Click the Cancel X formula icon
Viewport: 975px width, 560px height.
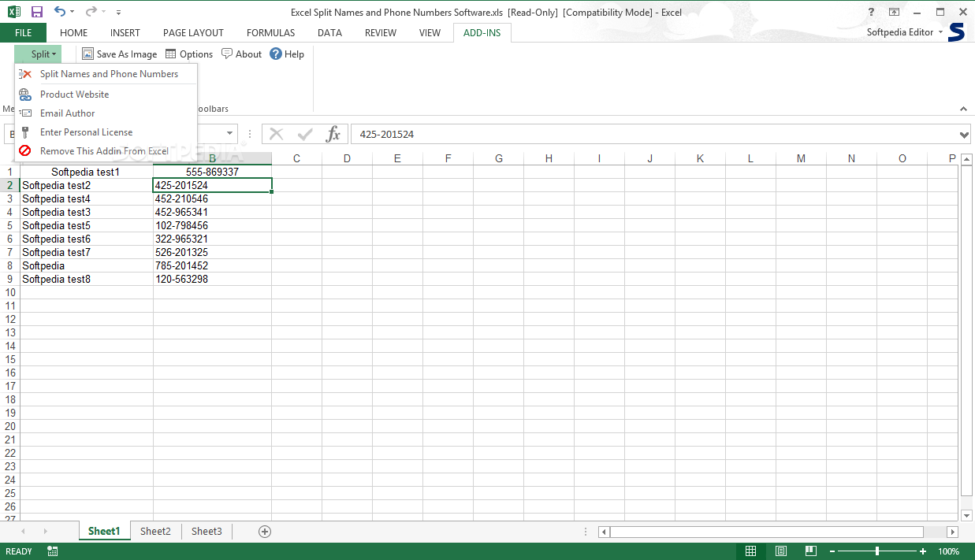tap(277, 134)
